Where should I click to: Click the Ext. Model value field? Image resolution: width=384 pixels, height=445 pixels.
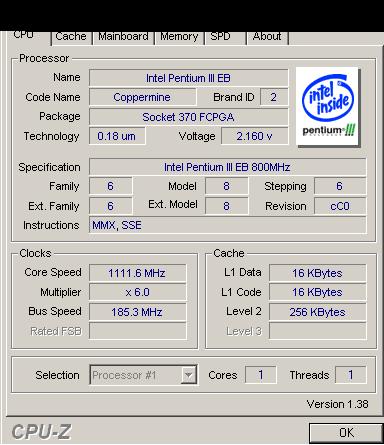pos(227,206)
